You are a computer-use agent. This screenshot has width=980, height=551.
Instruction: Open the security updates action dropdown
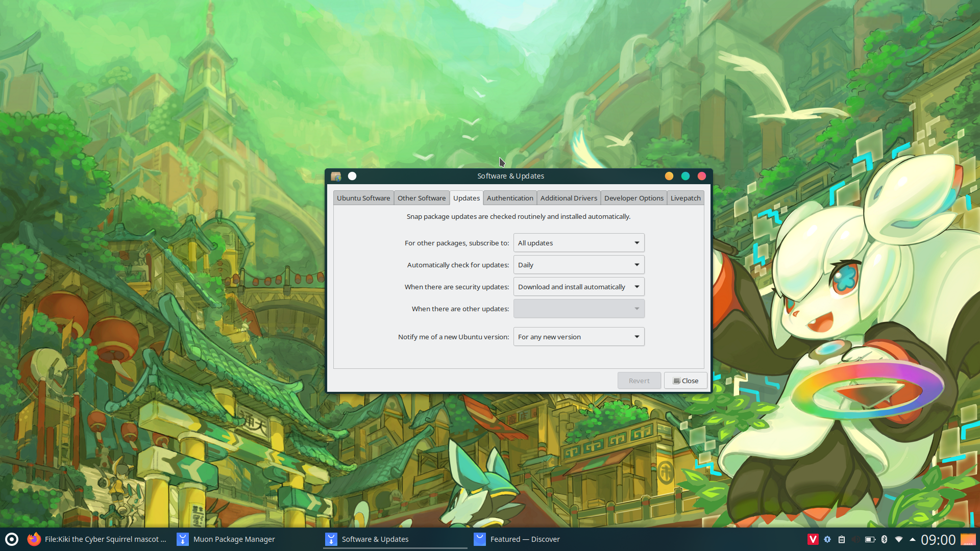point(579,287)
